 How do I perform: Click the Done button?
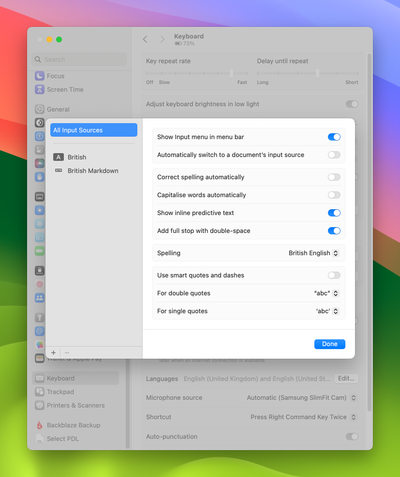pos(330,344)
